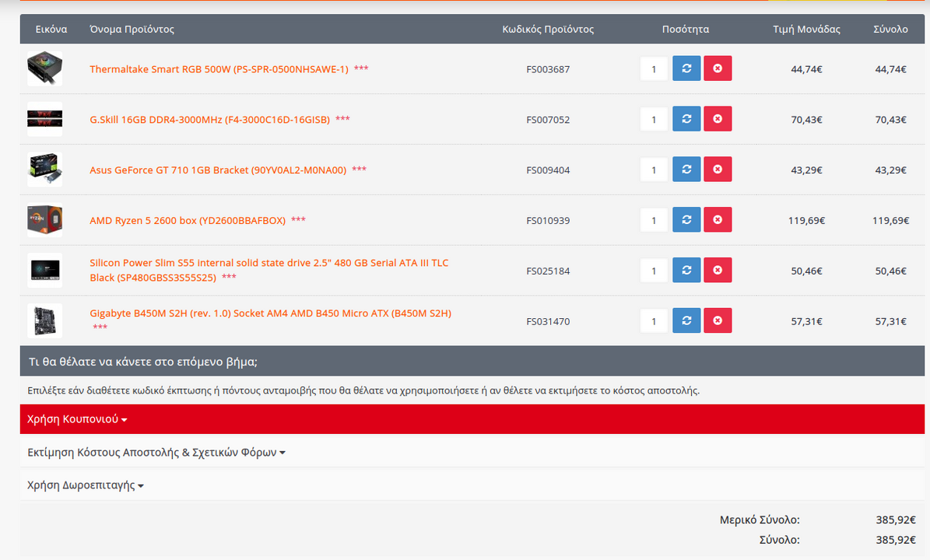This screenshot has width=930, height=560.
Task: Open G.Skill RAM product thumbnail
Action: pyautogui.click(x=44, y=119)
